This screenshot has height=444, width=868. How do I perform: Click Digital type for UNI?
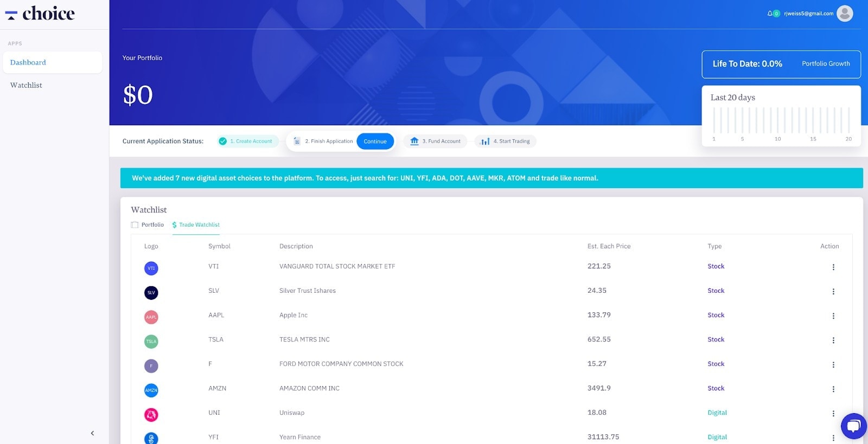tap(717, 413)
